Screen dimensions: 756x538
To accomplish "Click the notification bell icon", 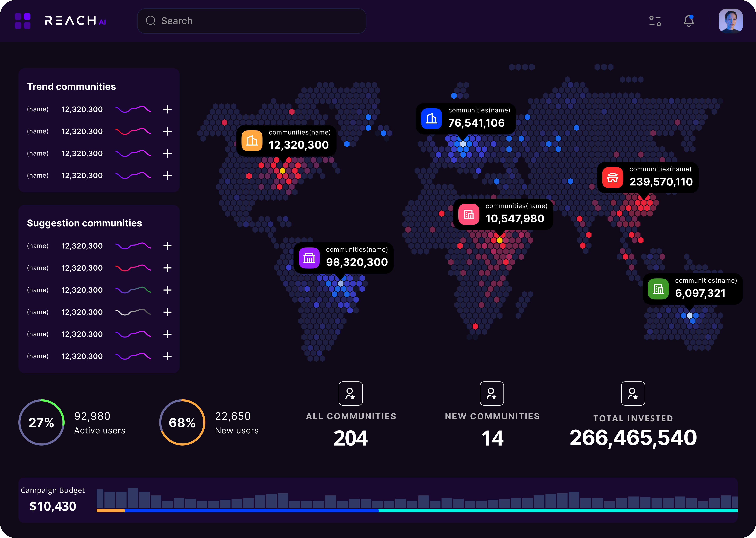I will (688, 21).
